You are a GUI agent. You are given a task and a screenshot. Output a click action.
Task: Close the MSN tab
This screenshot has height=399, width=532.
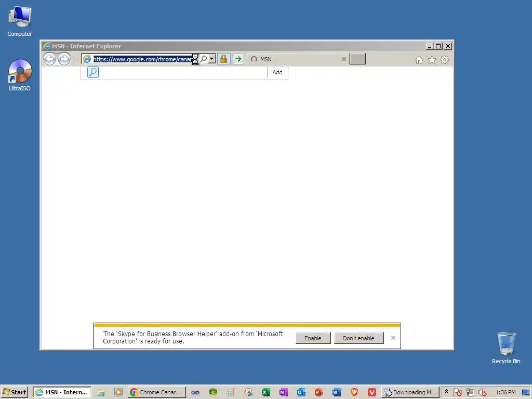(x=344, y=59)
